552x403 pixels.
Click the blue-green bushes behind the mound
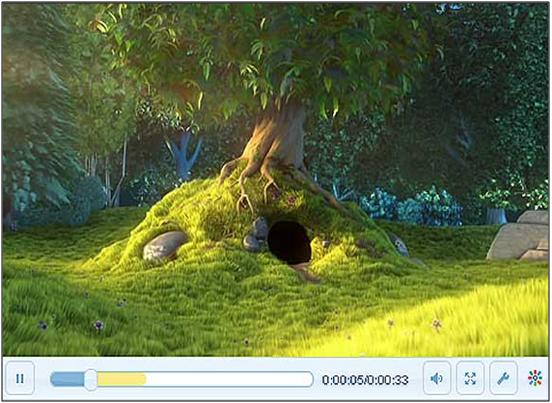tap(412, 207)
